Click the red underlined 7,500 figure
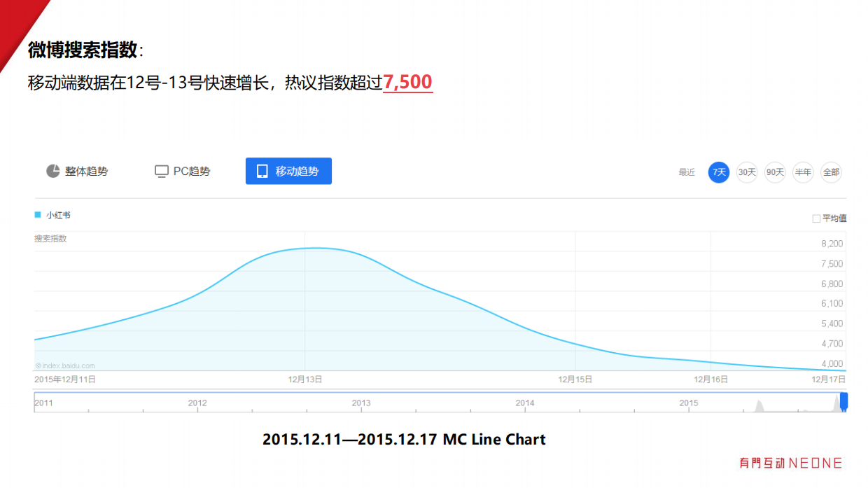Viewport: 868px width, 488px height. tap(407, 83)
